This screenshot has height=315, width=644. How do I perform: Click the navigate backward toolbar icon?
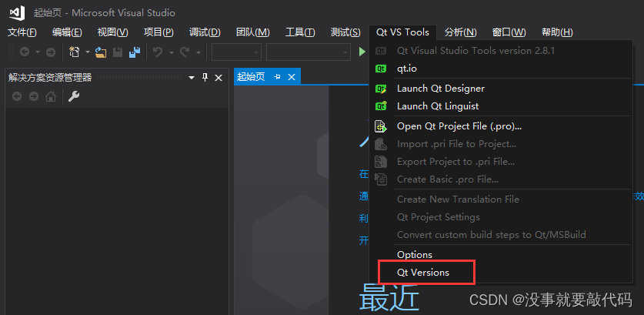(x=25, y=52)
